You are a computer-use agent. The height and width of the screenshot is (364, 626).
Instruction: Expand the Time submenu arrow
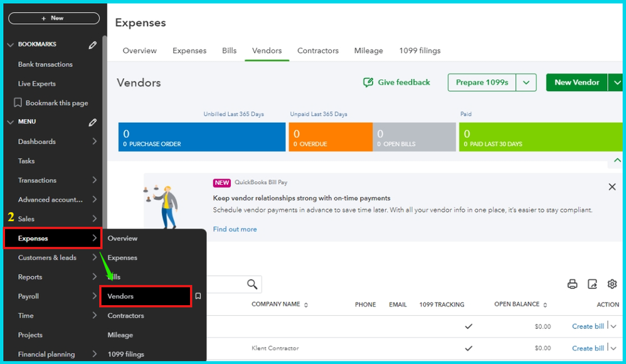click(x=95, y=315)
